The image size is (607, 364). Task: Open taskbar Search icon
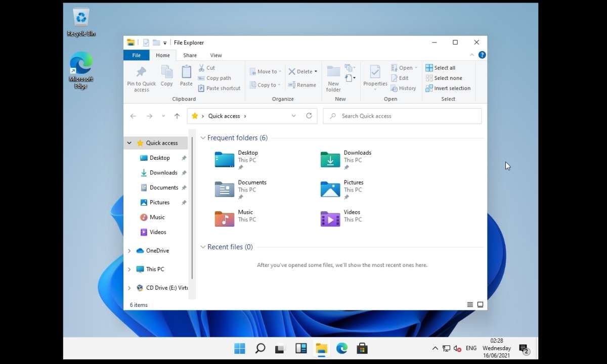click(260, 348)
